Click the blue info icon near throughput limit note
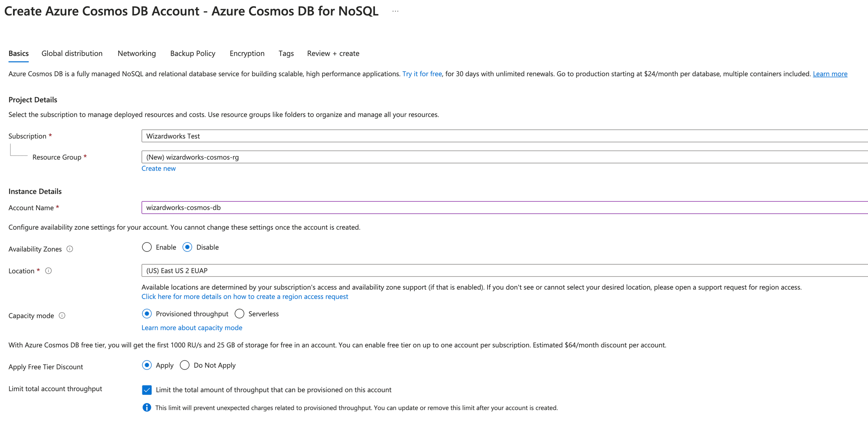868x438 pixels. click(147, 407)
